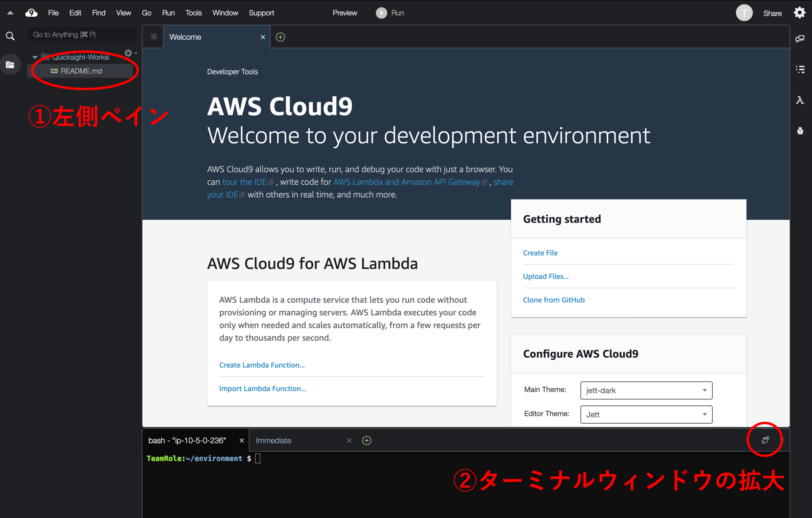Open the File menu
Screen dimensions: 812x518
tap(53, 13)
